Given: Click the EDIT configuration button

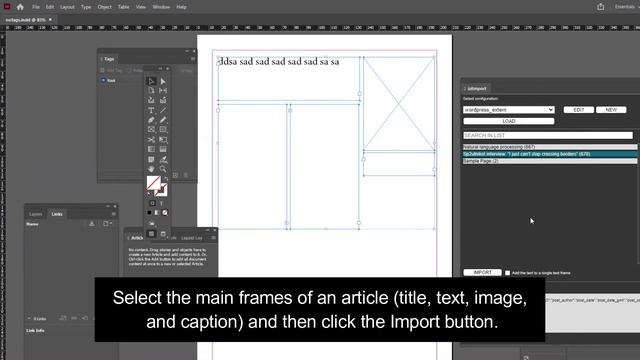Looking at the screenshot, I should click(579, 110).
